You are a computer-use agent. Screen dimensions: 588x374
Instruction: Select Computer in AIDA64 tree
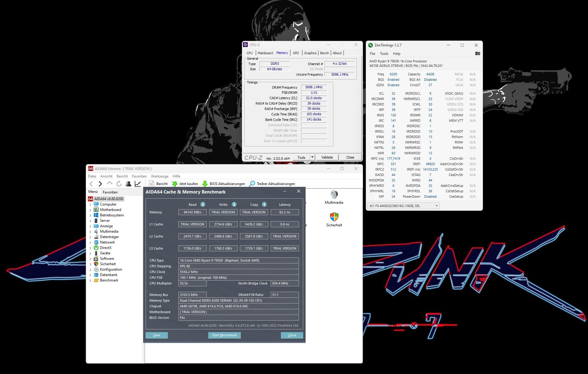point(108,204)
